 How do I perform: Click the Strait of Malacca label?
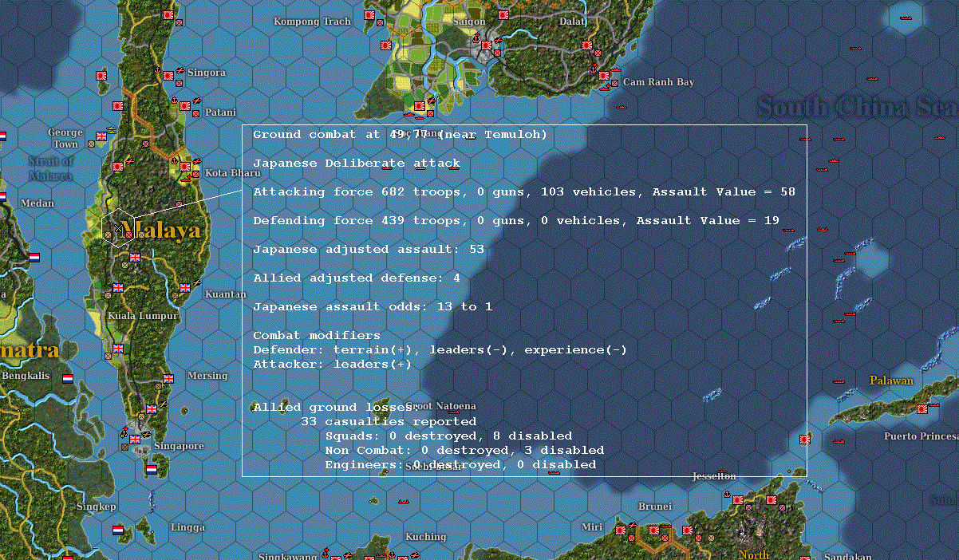pos(51,168)
